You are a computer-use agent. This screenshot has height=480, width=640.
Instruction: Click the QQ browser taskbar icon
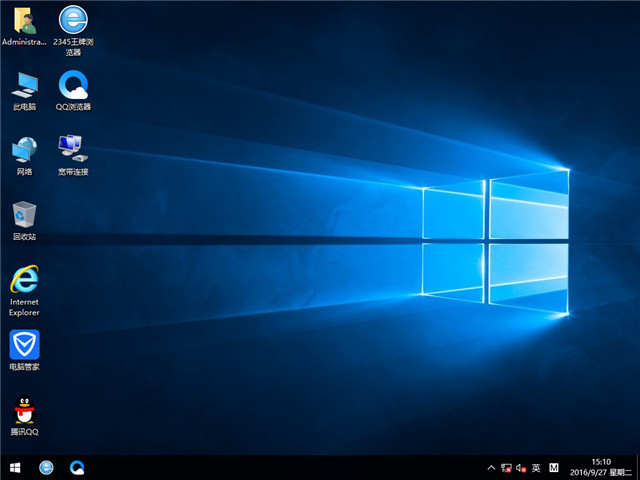[77, 467]
